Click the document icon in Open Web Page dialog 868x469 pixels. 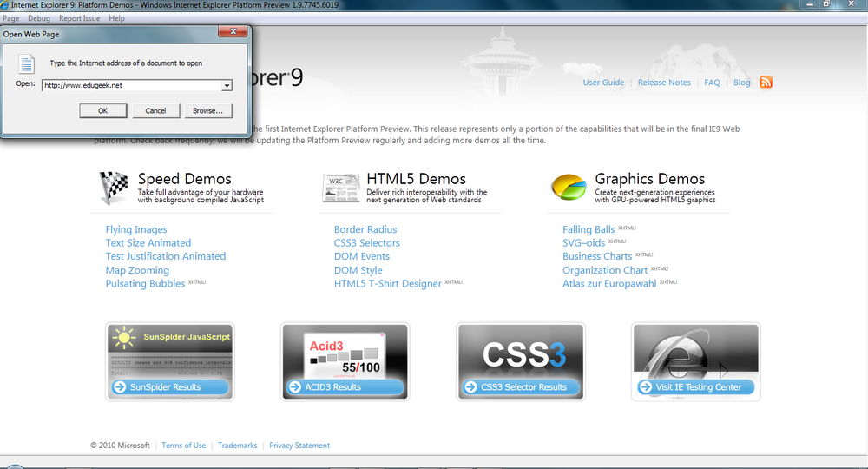26,63
